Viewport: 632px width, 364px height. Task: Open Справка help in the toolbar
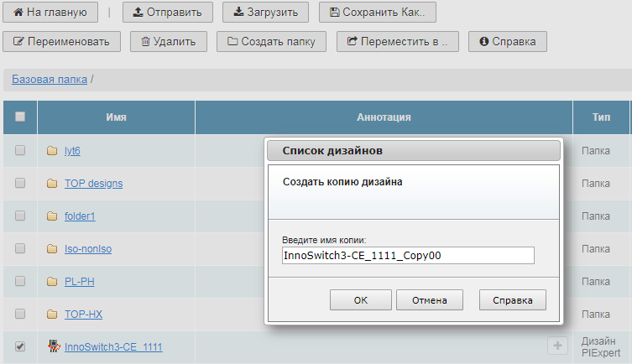[x=507, y=41]
